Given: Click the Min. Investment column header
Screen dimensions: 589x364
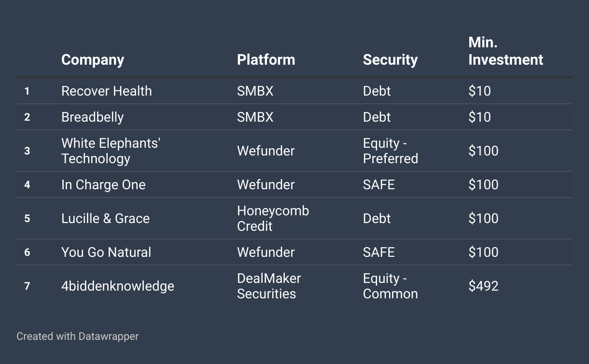Looking at the screenshot, I should (x=505, y=51).
